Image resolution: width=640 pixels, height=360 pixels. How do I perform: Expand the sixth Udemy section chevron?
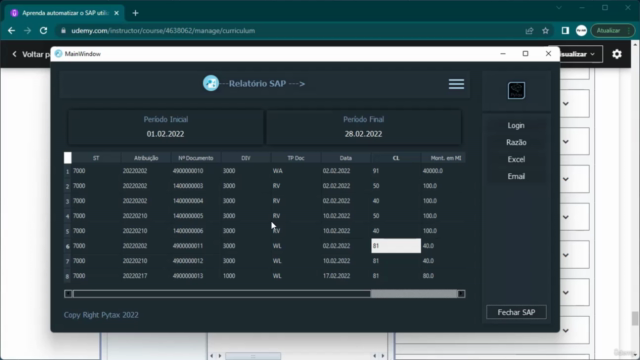pos(566,293)
